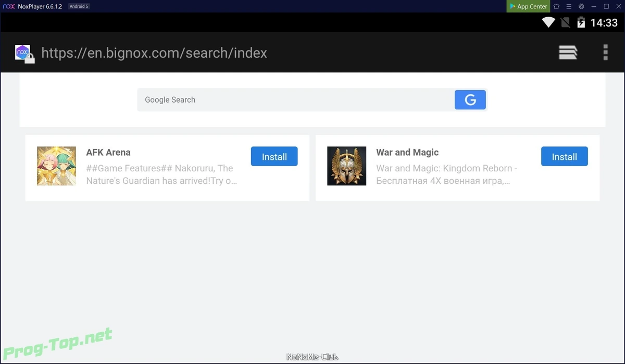Maximize the NoxPlayer window
The image size is (625, 364).
(x=606, y=6)
